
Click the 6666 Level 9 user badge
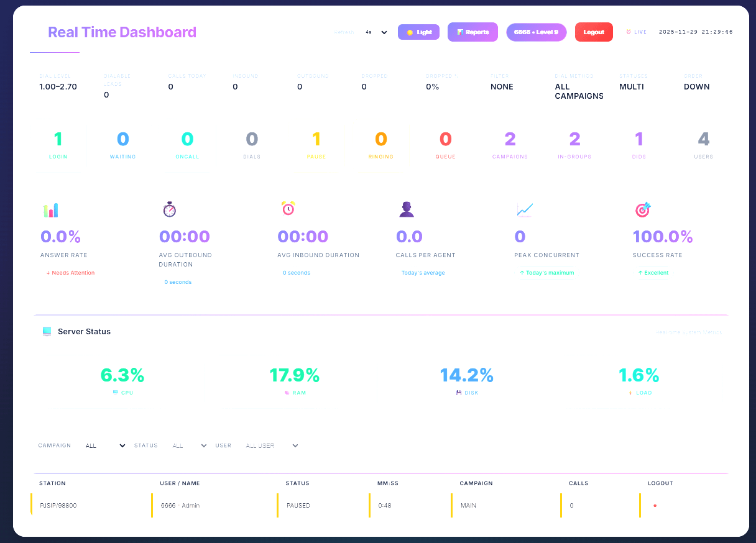[536, 32]
